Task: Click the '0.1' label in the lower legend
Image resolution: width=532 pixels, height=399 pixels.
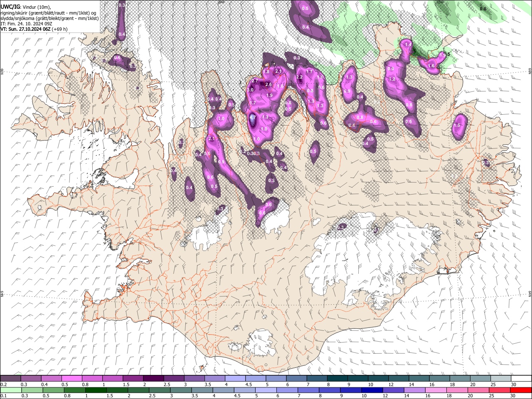Action: pos(3,396)
